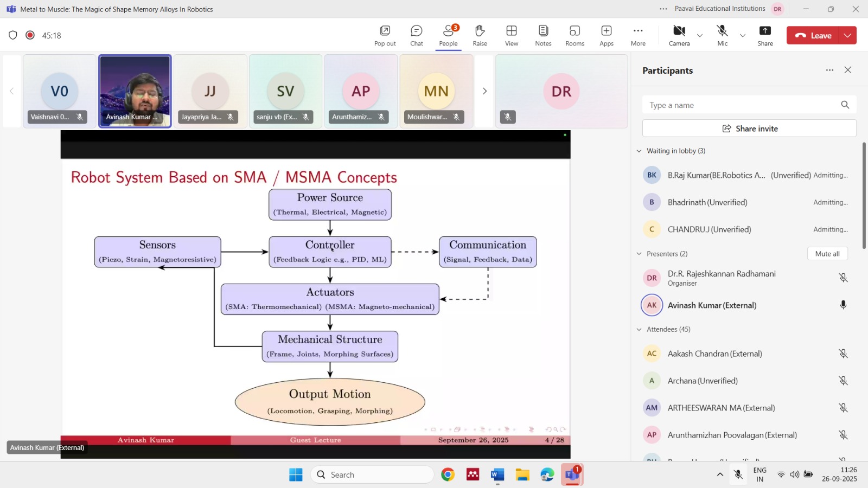
Task: Open the Chat panel
Action: 416,35
